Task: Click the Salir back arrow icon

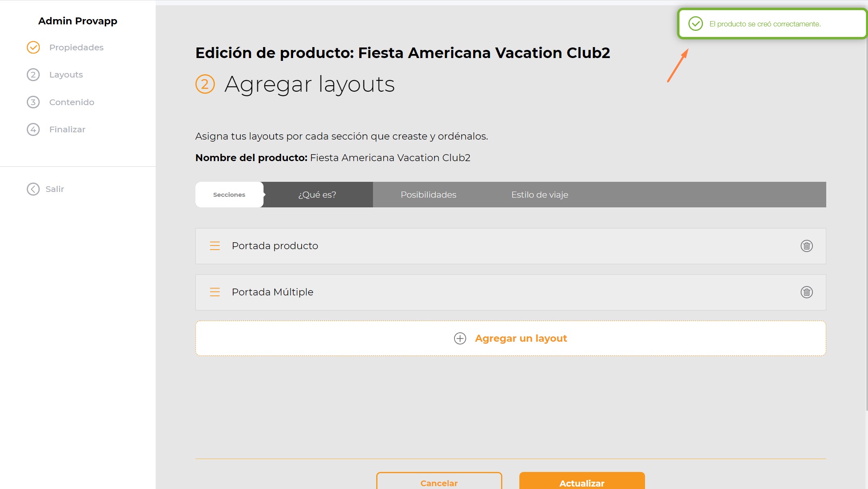Action: coord(33,189)
